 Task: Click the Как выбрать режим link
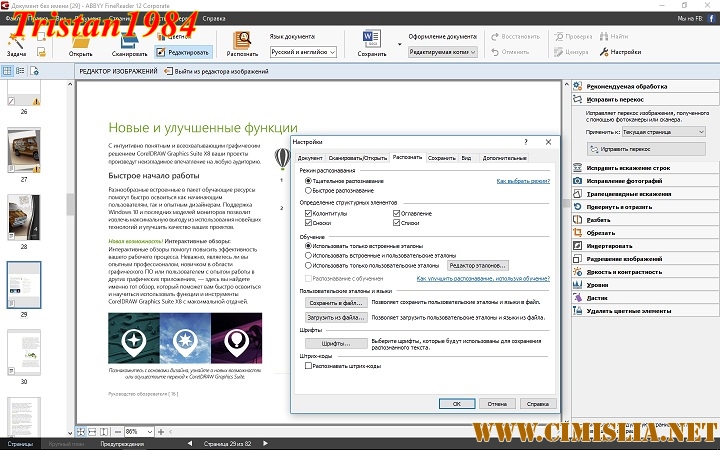coord(523,181)
